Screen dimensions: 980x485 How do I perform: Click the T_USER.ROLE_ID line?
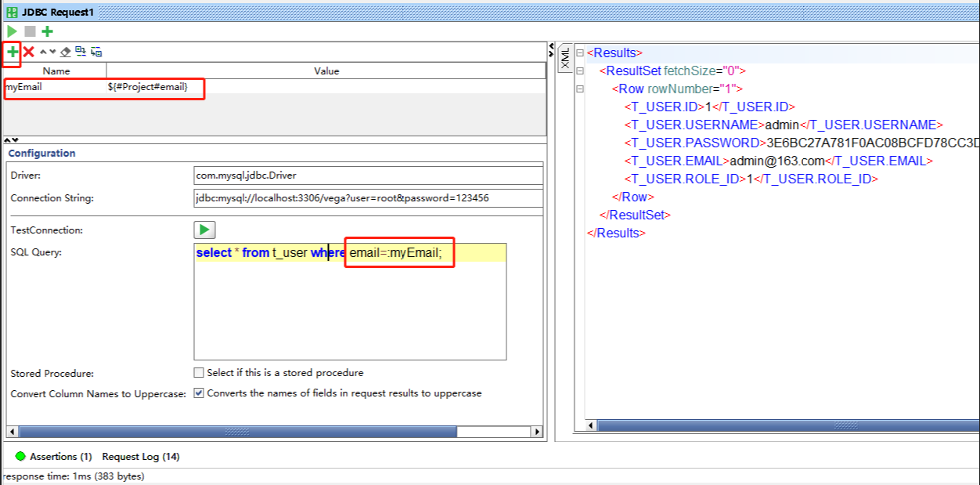point(751,179)
